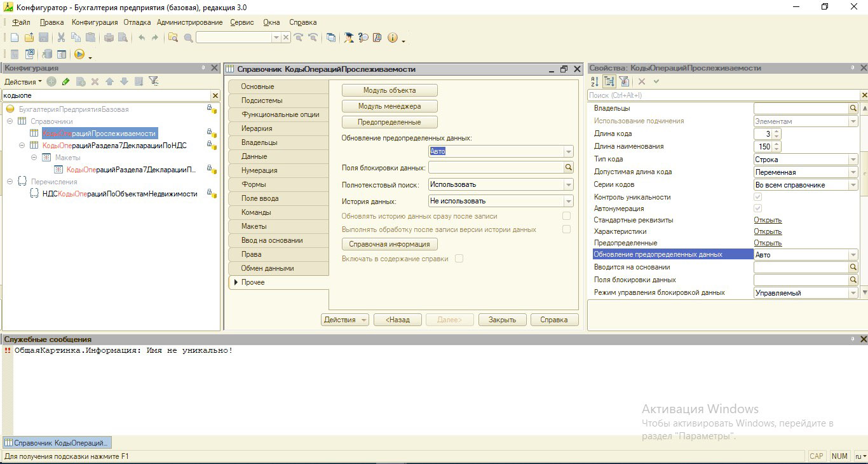Click the ru language indicator in status bar
The image size is (868, 464).
click(x=860, y=456)
